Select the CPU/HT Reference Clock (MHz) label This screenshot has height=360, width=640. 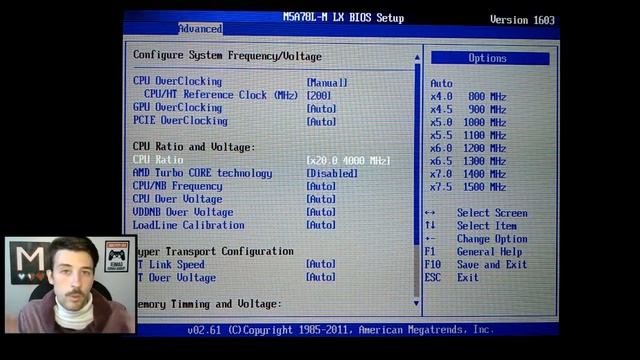[x=221, y=95]
